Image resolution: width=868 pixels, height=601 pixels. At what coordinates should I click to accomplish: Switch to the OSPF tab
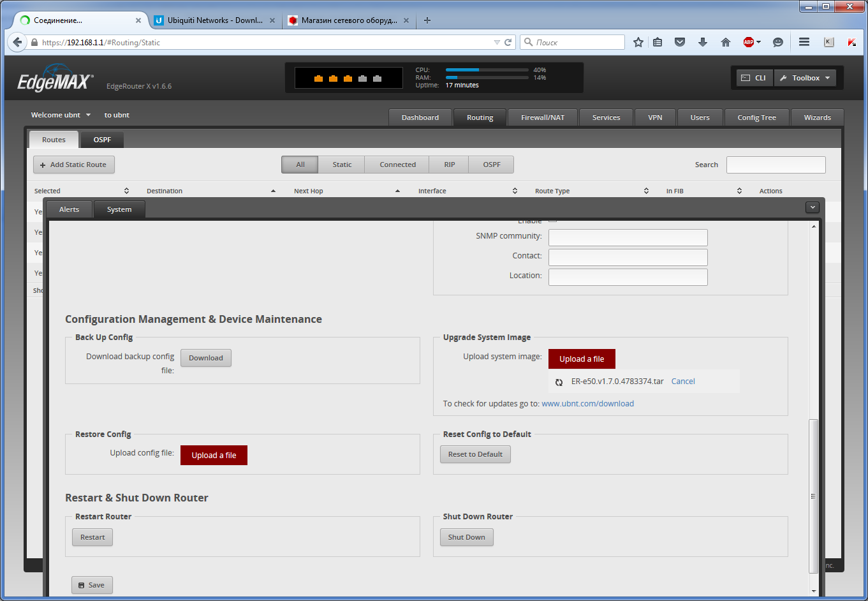[x=101, y=139]
